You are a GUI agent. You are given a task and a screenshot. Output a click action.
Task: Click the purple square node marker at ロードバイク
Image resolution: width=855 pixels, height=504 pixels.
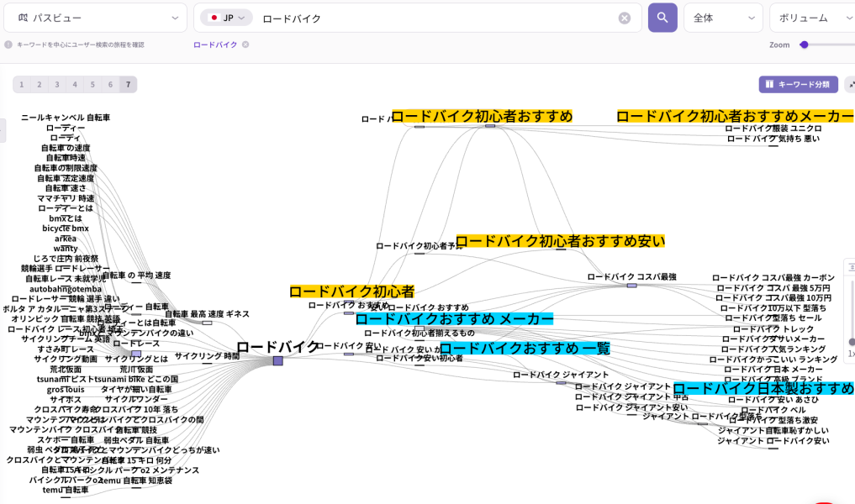[x=277, y=360]
